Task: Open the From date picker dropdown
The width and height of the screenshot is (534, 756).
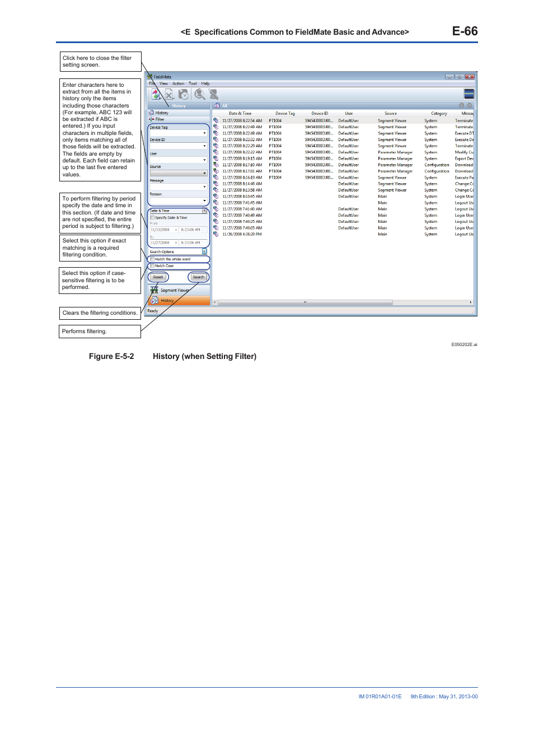Action: coord(176,230)
